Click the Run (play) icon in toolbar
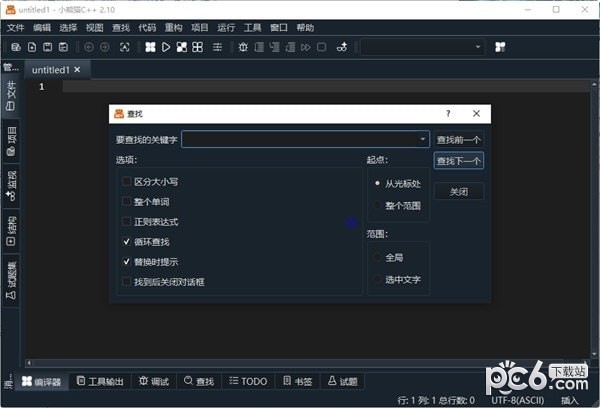The height and width of the screenshot is (408, 600). coord(166,47)
